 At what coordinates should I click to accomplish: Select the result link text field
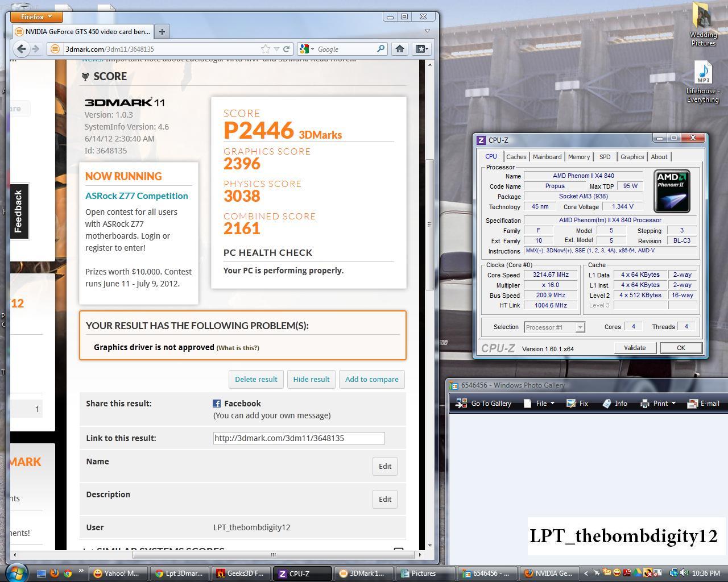click(299, 438)
